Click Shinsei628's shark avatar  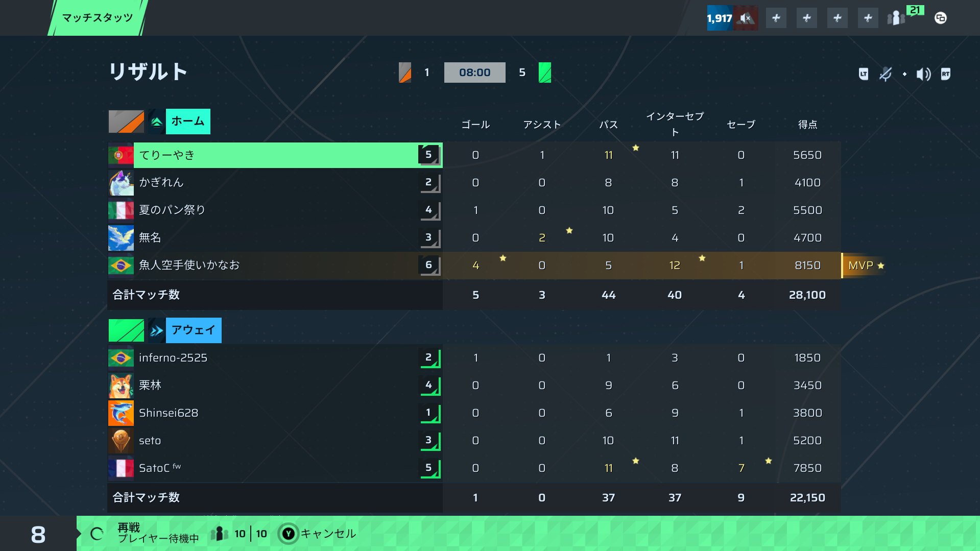(121, 413)
